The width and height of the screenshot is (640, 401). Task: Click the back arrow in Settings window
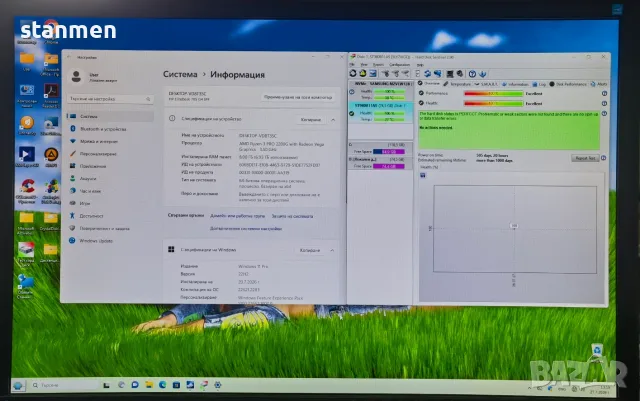coord(69,57)
